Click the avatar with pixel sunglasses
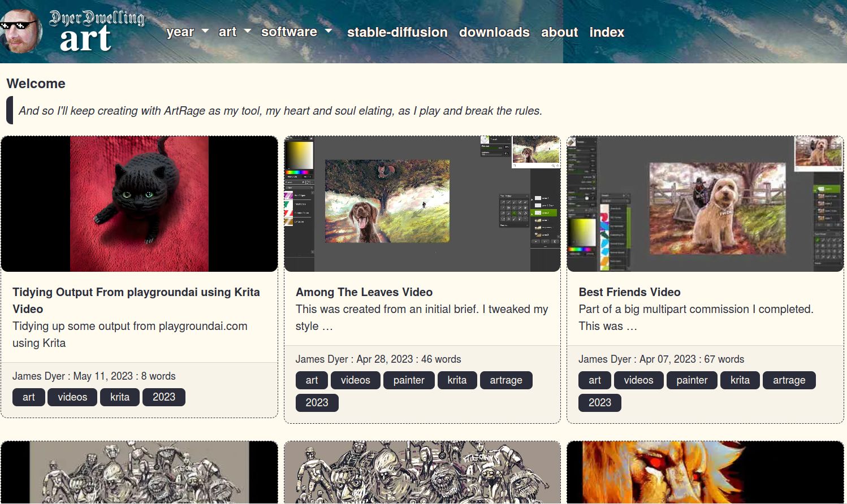 21,31
